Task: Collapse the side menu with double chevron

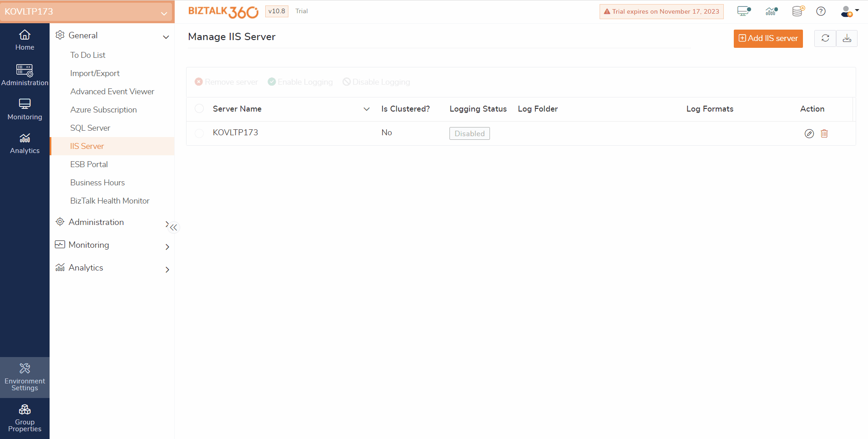Action: click(174, 227)
